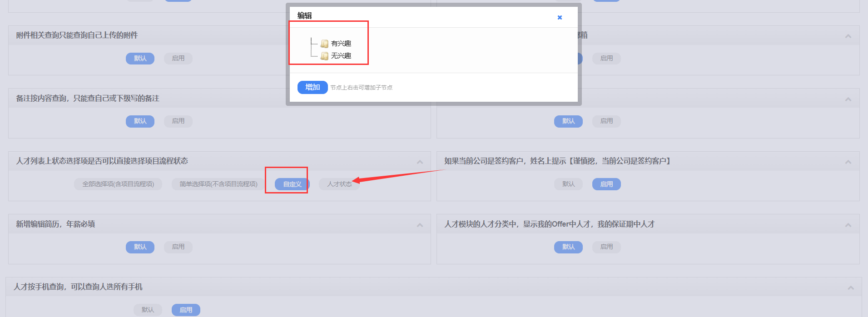
Task: Select 默认 for 新增编辑简历，年薪必填
Action: (x=140, y=247)
